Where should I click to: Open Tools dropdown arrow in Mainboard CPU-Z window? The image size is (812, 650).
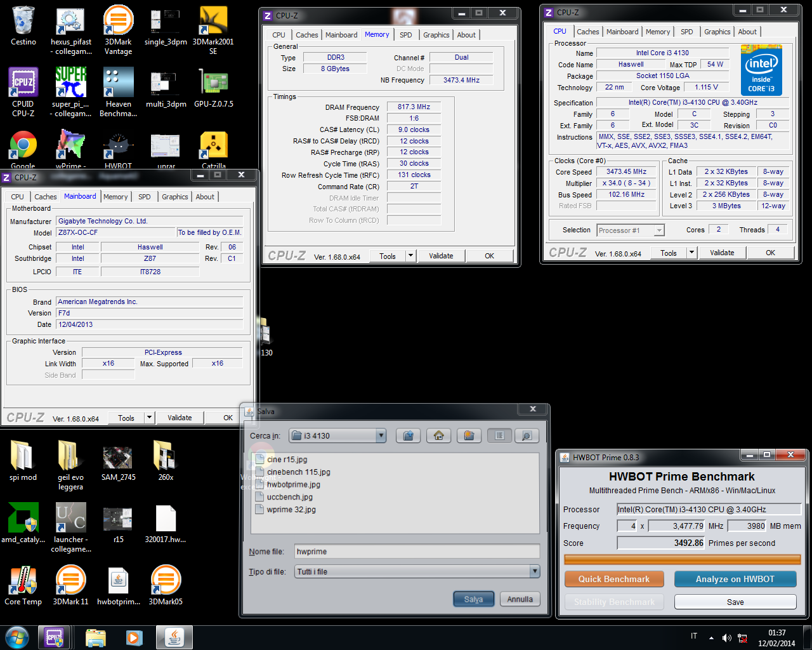[149, 418]
